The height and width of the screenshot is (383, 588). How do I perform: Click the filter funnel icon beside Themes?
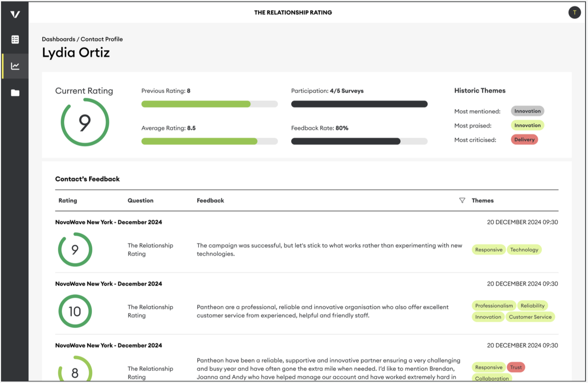click(462, 200)
